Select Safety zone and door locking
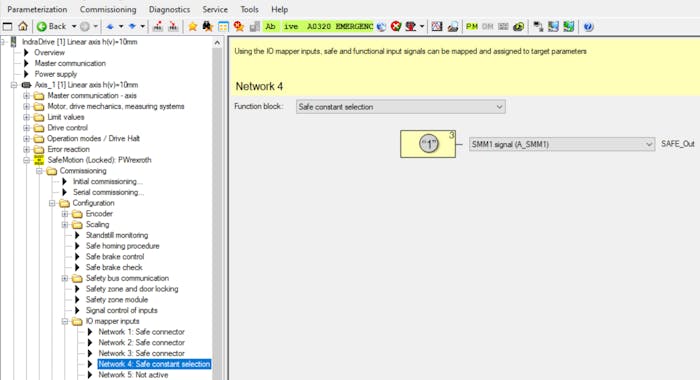Viewport: 700px width, 380px height. coord(132,289)
